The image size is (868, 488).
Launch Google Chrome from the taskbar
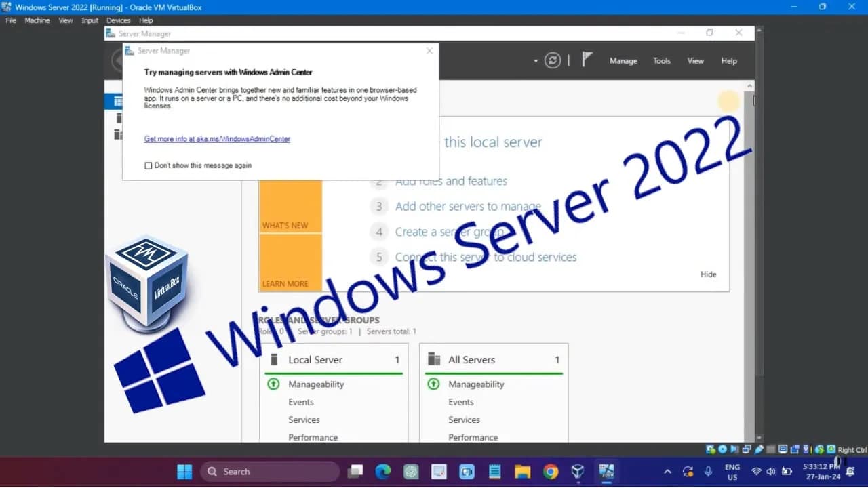[x=550, y=471]
